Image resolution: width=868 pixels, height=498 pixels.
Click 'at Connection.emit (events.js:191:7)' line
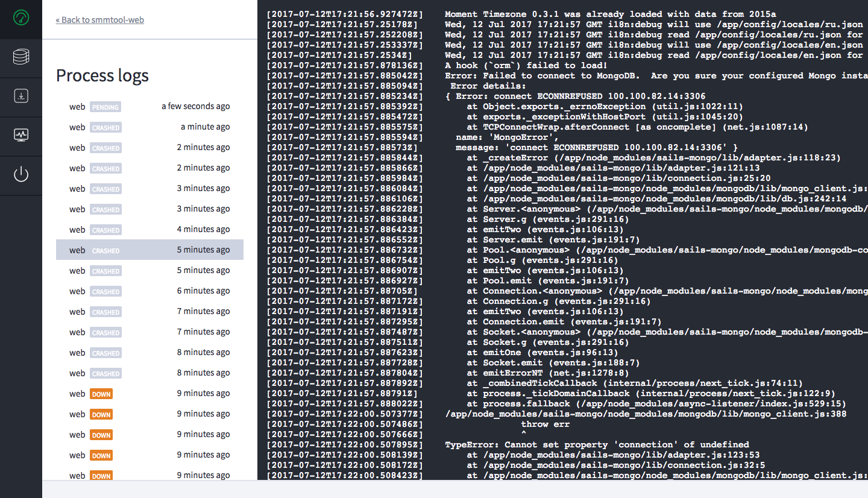[x=564, y=321]
